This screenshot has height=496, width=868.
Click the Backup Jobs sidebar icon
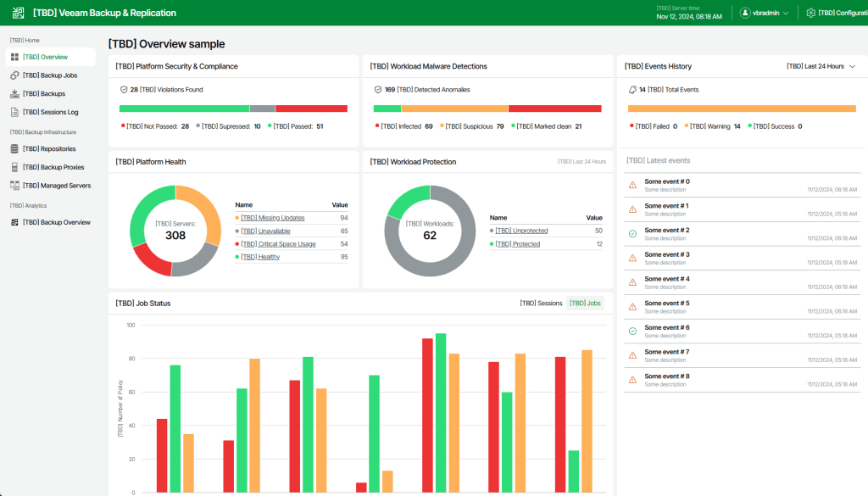tap(14, 75)
